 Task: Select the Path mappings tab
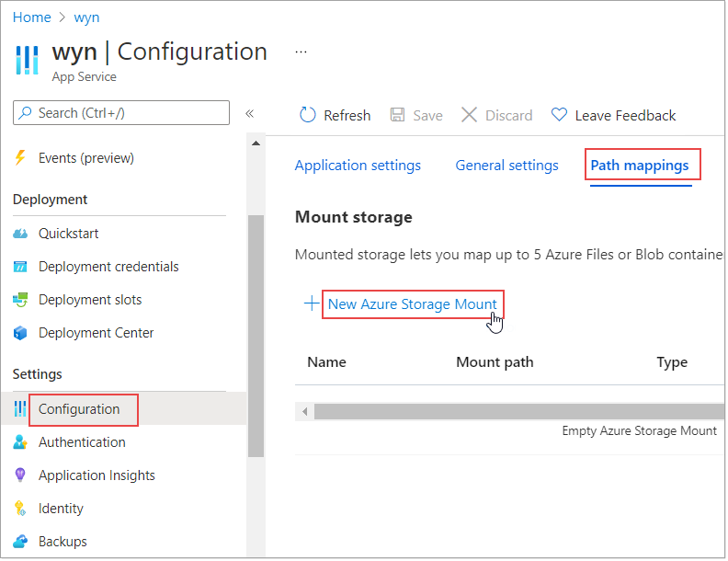point(640,166)
